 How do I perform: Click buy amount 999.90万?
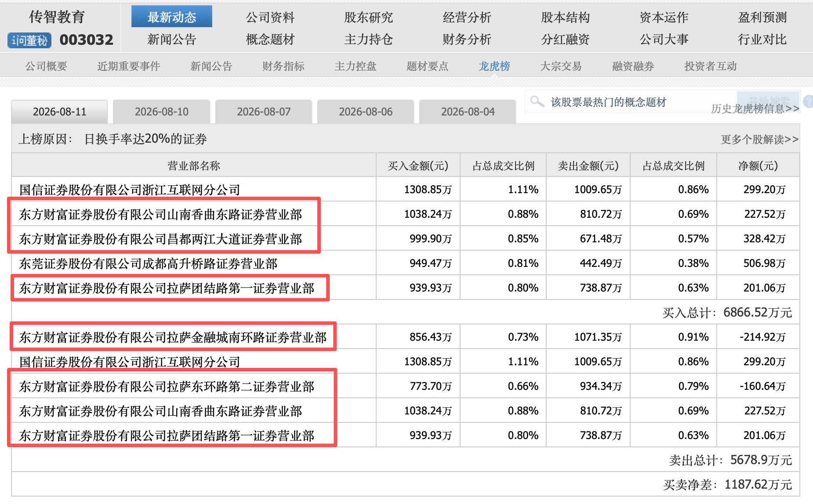(431, 239)
